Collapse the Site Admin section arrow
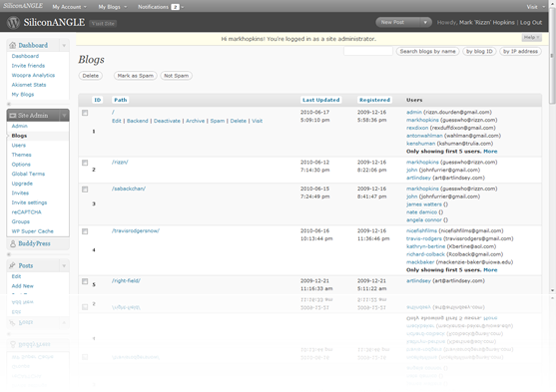This screenshot has height=392, width=556. point(64,116)
